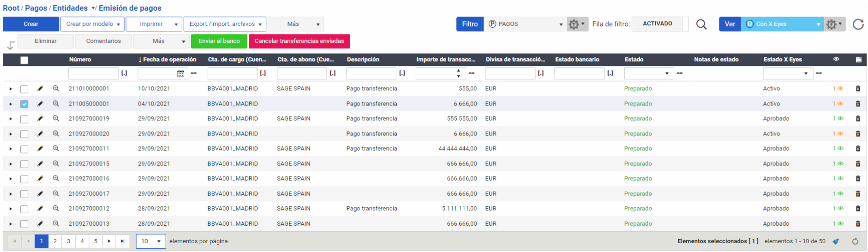Image resolution: width=868 pixels, height=252 pixels.
Task: Click the eye icon in the table header
Action: 836,59
